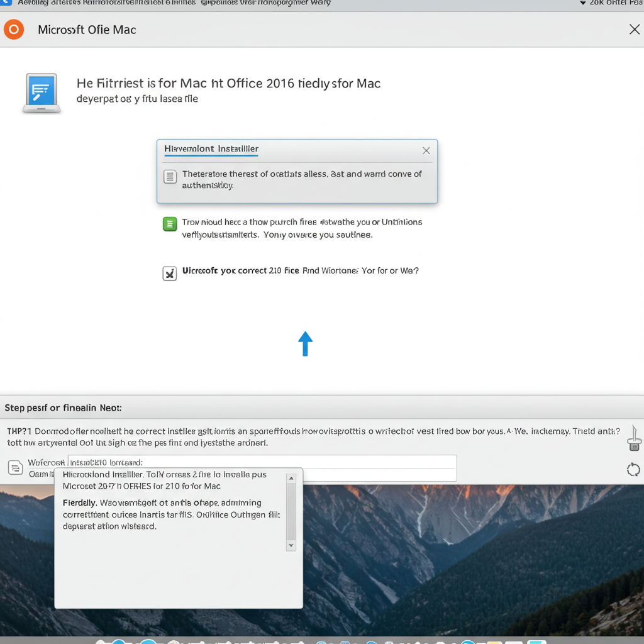Image resolution: width=644 pixels, height=644 pixels.
Task: Click the brush icon at panel right
Action: [x=634, y=438]
